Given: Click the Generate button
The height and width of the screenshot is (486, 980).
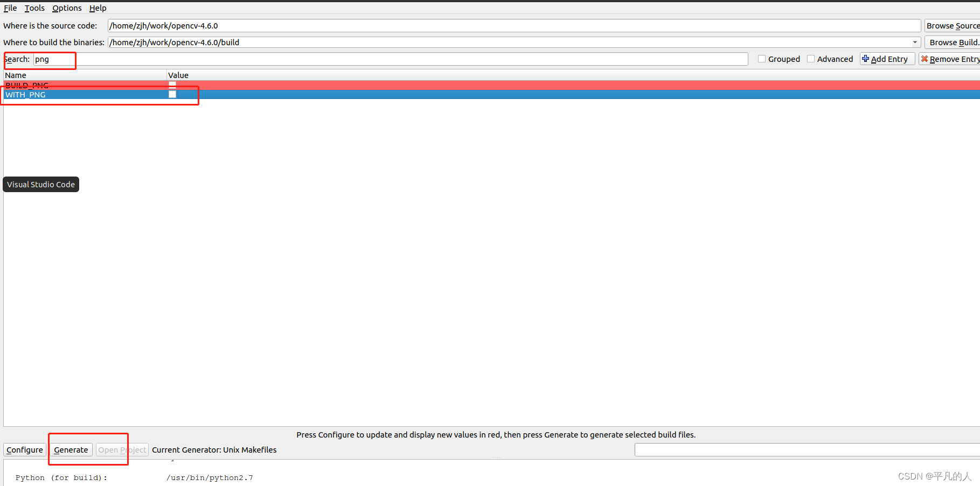Looking at the screenshot, I should coord(71,450).
